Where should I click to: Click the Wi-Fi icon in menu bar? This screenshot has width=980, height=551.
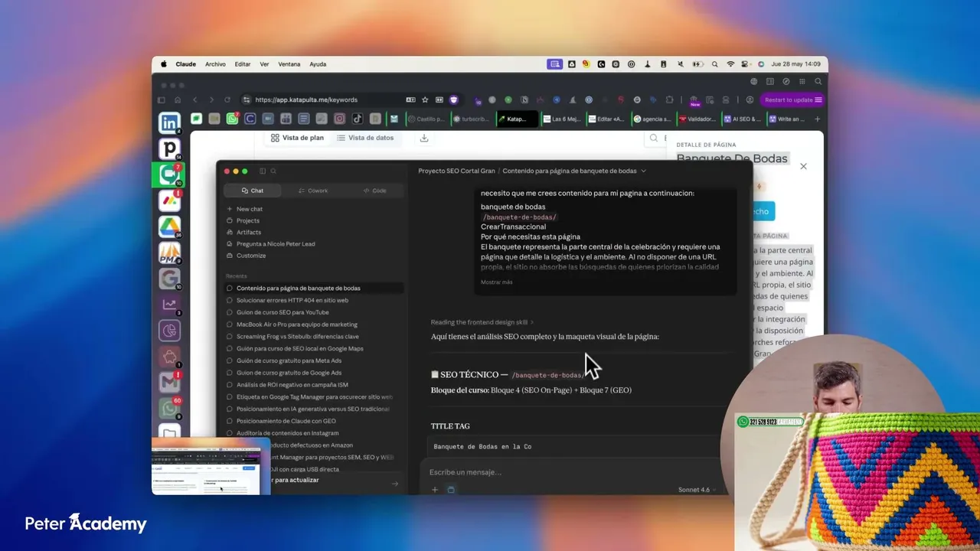730,64
